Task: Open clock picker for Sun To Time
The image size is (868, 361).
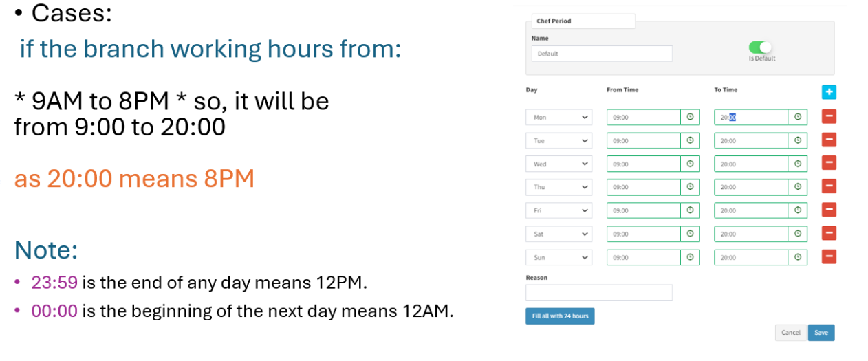Action: [798, 257]
